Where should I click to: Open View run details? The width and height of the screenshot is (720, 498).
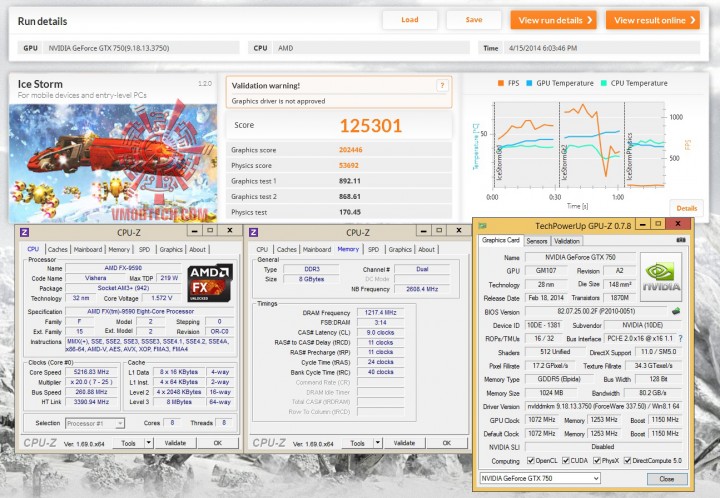coord(553,20)
